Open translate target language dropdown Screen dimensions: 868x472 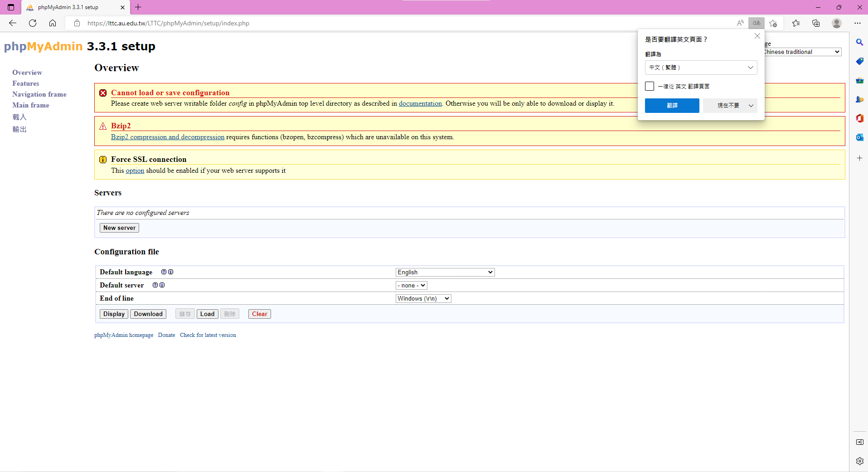pos(701,68)
